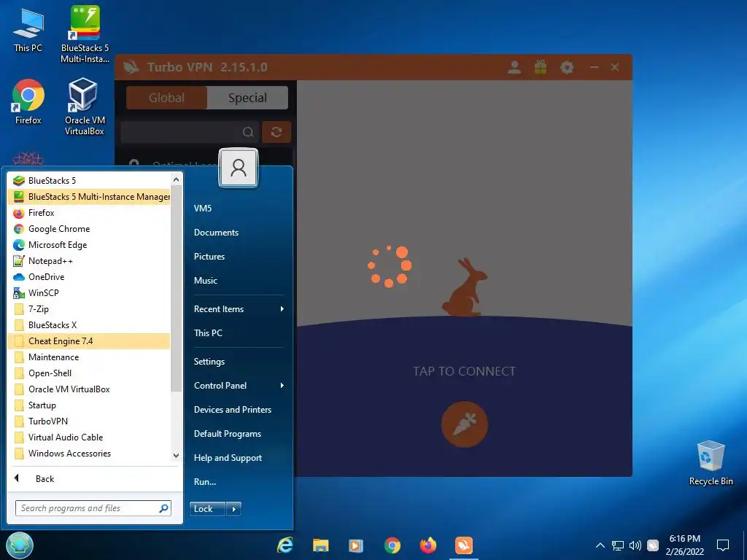Open File Explorer from taskbar

point(321,545)
